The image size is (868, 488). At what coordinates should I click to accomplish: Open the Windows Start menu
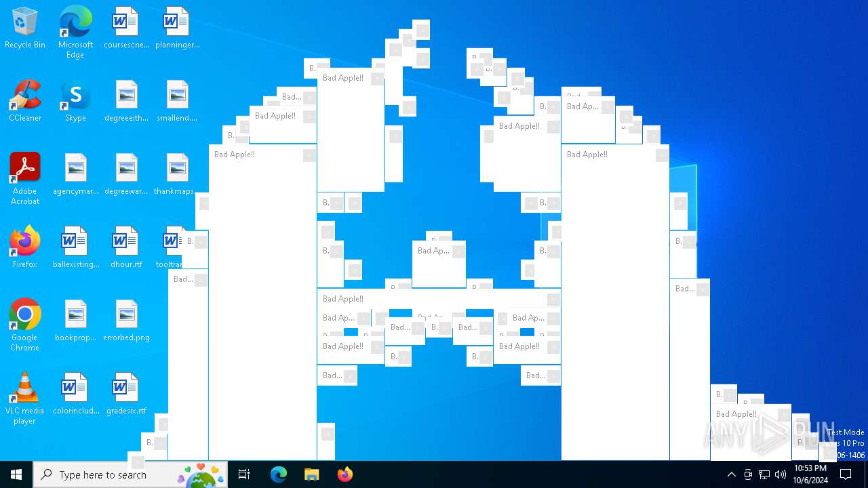[16, 474]
